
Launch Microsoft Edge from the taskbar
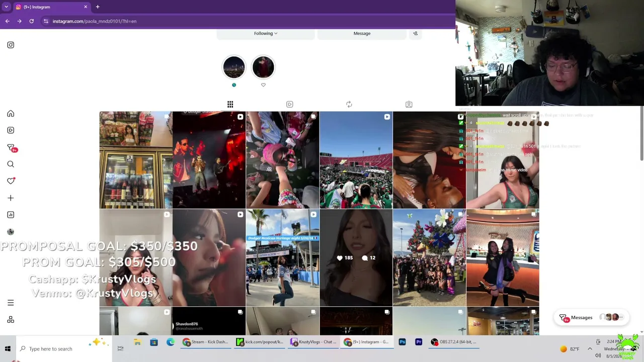(x=171, y=342)
